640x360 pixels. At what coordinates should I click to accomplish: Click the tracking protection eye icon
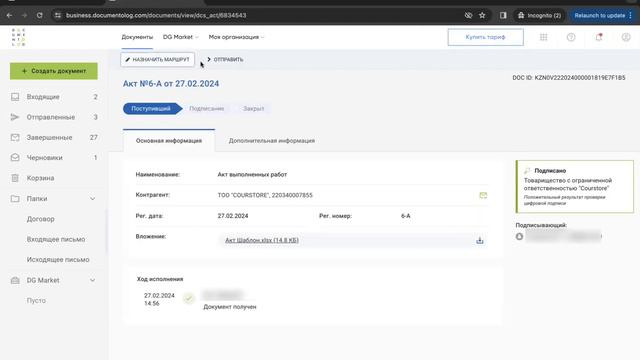[468, 16]
